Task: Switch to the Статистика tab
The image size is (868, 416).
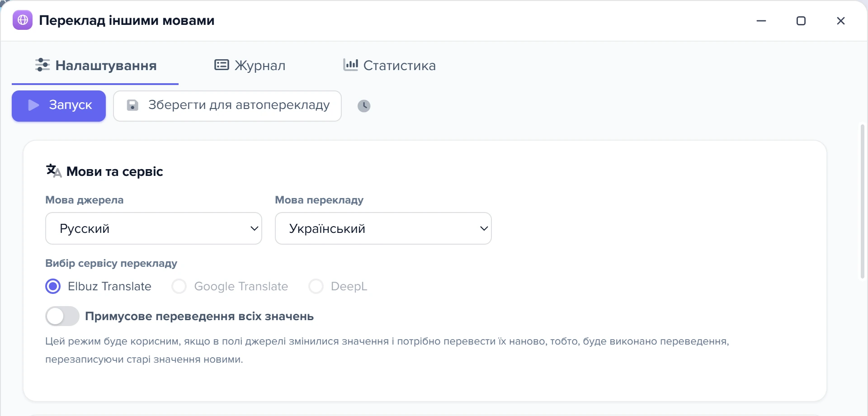Action: pos(389,66)
